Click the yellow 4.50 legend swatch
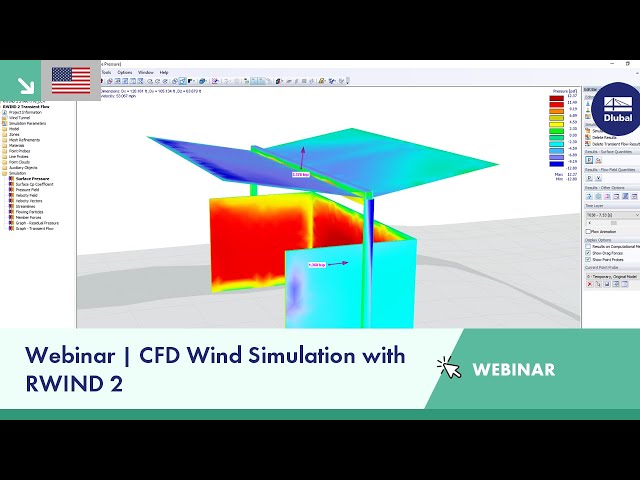The image size is (640, 480). (556, 124)
